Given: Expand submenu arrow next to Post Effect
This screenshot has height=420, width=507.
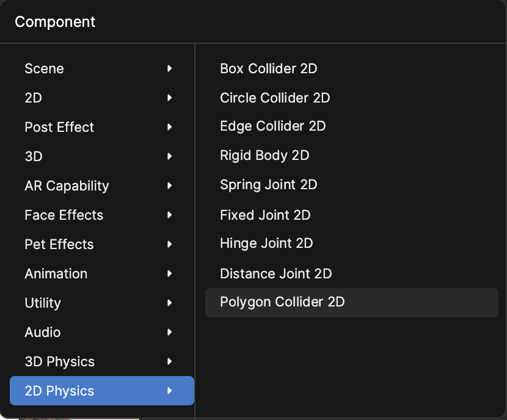Looking at the screenshot, I should (169, 127).
